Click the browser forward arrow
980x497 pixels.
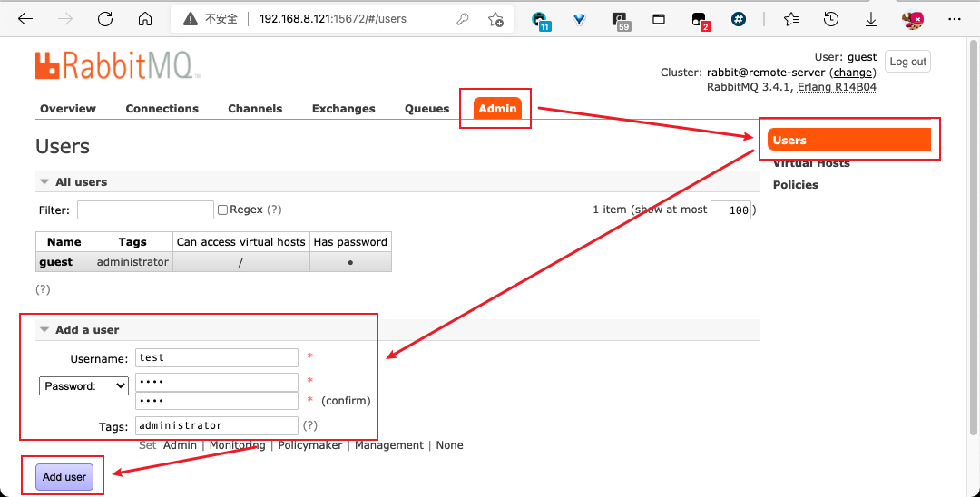click(65, 19)
